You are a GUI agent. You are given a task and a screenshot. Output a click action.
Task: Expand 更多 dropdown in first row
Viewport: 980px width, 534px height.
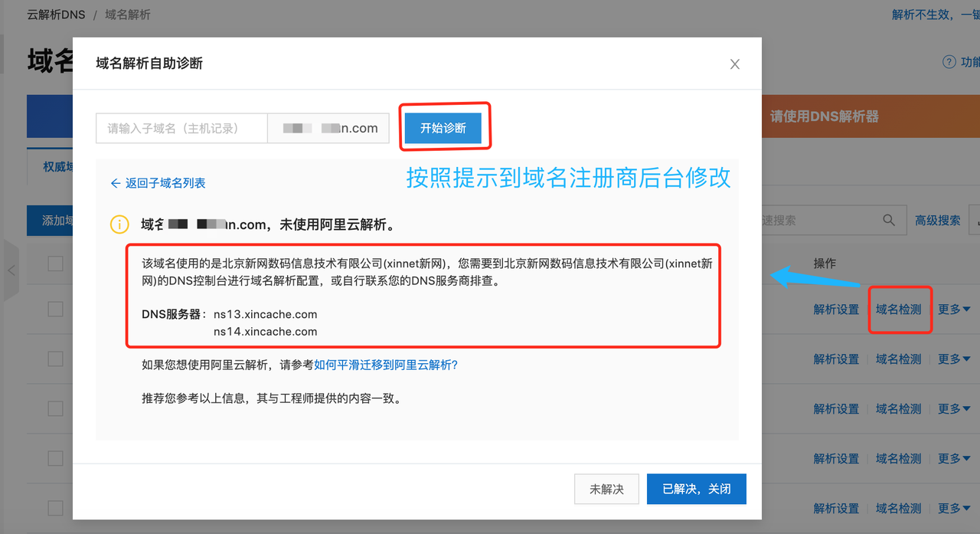(954, 310)
